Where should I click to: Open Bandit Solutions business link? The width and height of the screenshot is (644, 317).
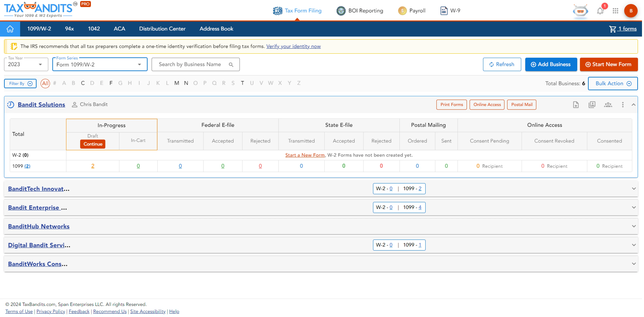pos(41,104)
